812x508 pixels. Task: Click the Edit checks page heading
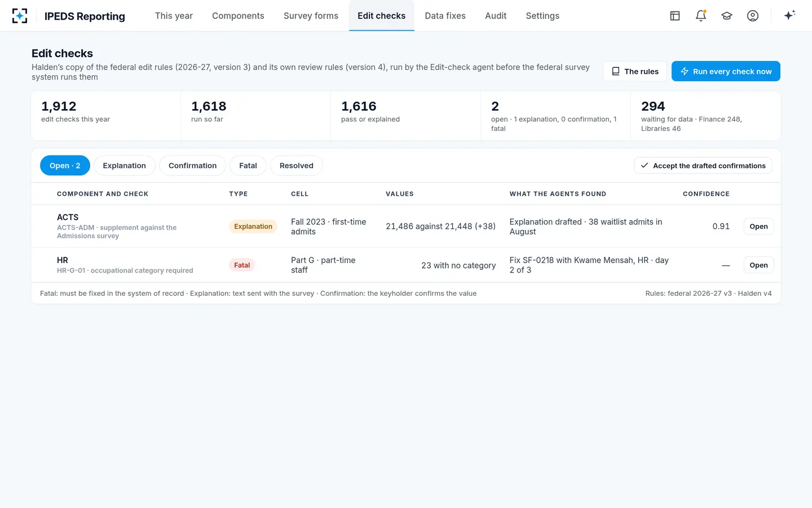point(62,54)
